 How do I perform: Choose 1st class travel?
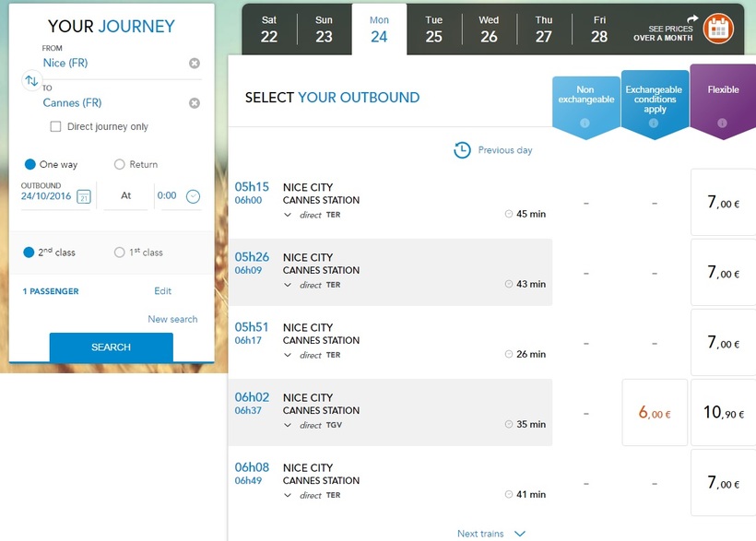[119, 253]
